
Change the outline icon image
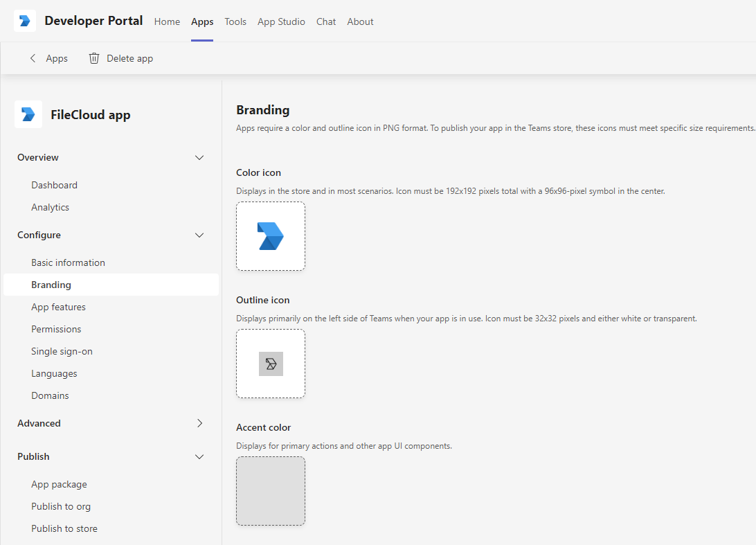(271, 364)
